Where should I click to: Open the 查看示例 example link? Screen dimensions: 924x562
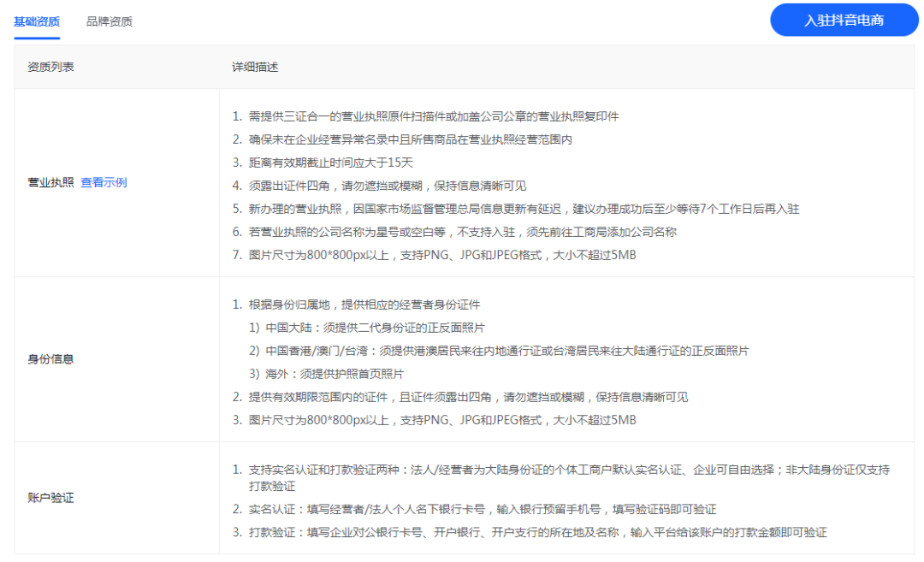click(106, 182)
